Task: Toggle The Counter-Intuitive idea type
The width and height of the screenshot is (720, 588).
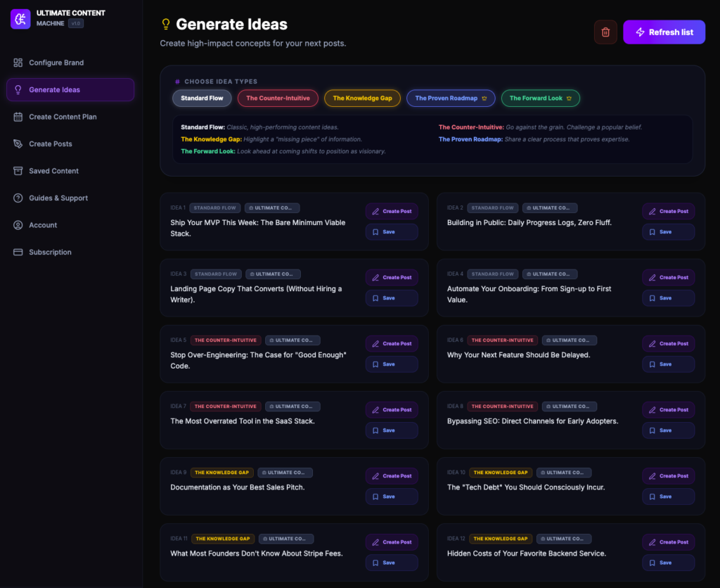Action: (x=278, y=98)
